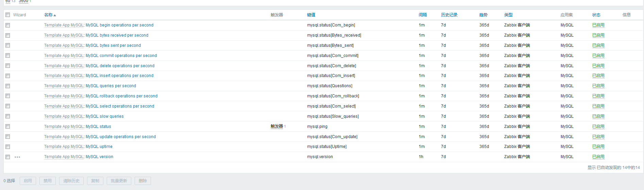Check the MySQL bytes received per second row
The width and height of the screenshot is (644, 190).
coord(7,35)
